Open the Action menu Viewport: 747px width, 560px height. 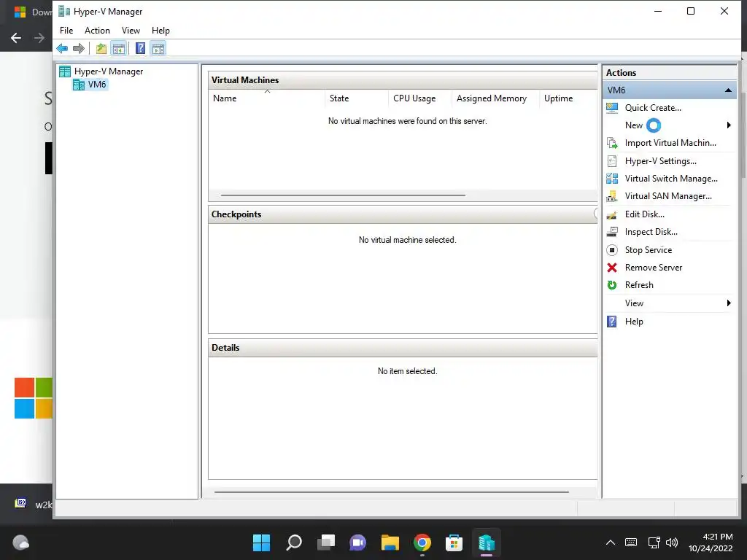tap(97, 31)
